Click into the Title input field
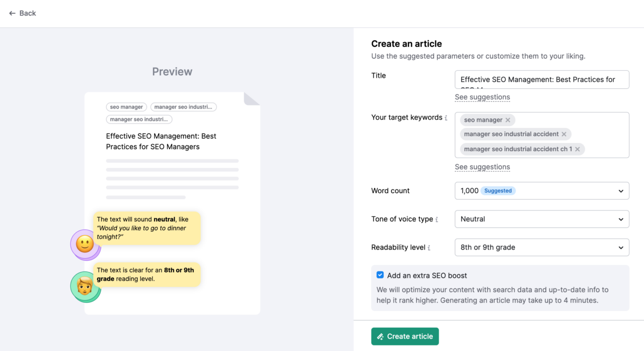 tap(542, 80)
